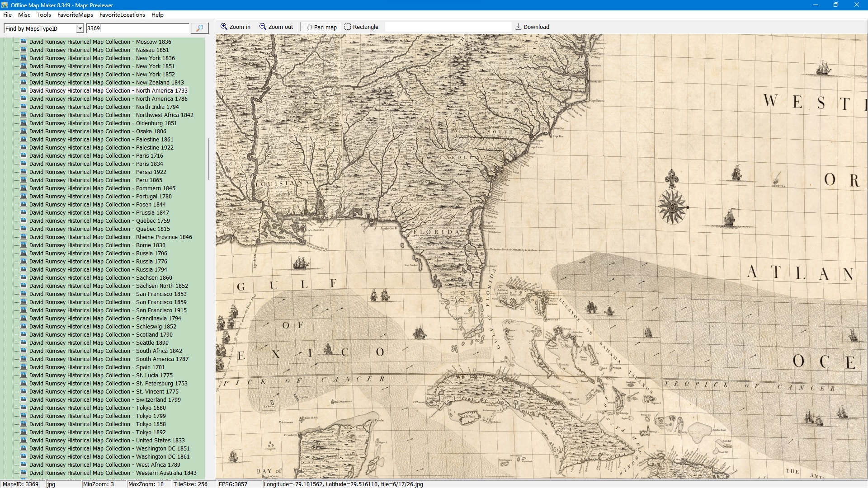Open the FavoriteMaps menu
The height and width of the screenshot is (488, 868).
75,15
